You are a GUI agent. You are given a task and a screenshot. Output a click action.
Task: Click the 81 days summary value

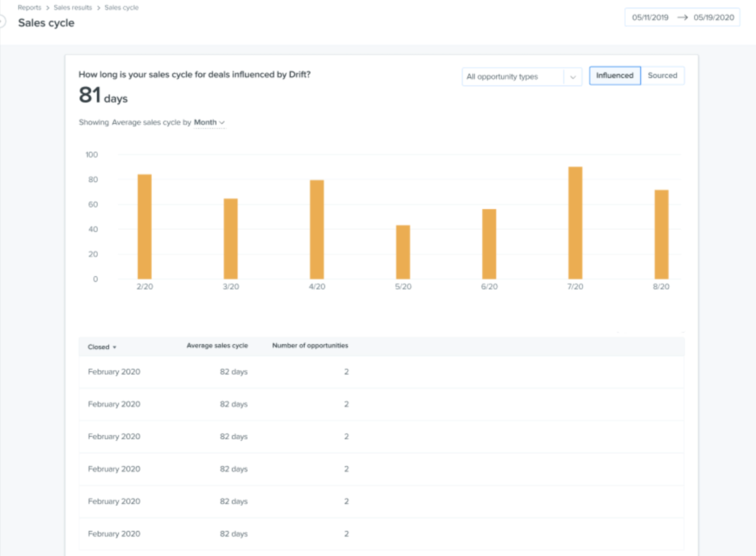click(x=103, y=95)
